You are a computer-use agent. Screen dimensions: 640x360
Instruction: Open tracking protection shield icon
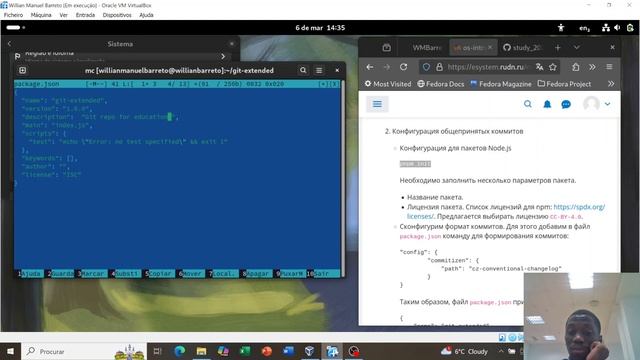coord(426,67)
